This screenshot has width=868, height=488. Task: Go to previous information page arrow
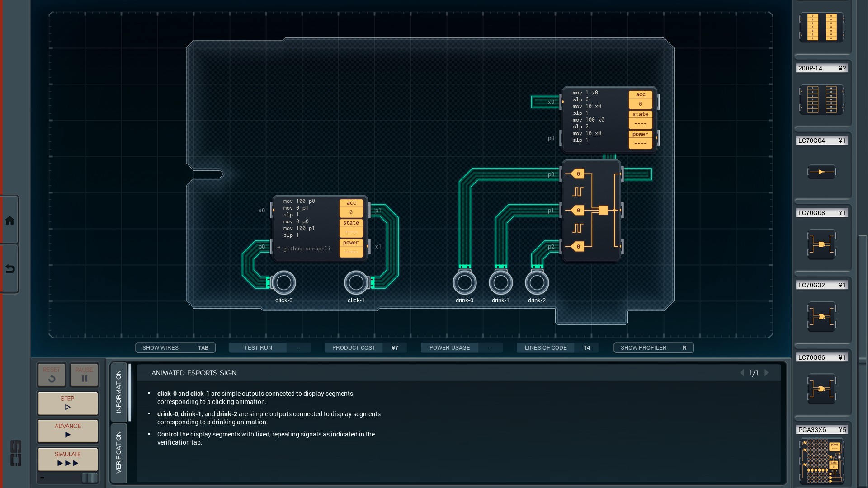tap(742, 373)
